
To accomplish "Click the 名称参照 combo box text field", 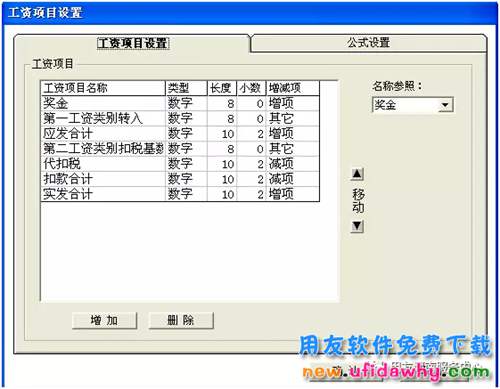I will click(x=405, y=105).
